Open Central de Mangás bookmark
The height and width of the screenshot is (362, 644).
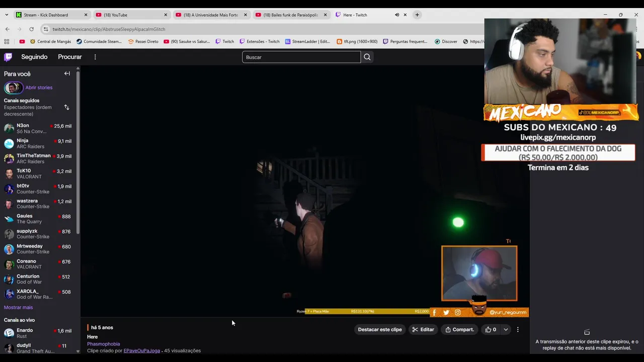[x=50, y=42]
